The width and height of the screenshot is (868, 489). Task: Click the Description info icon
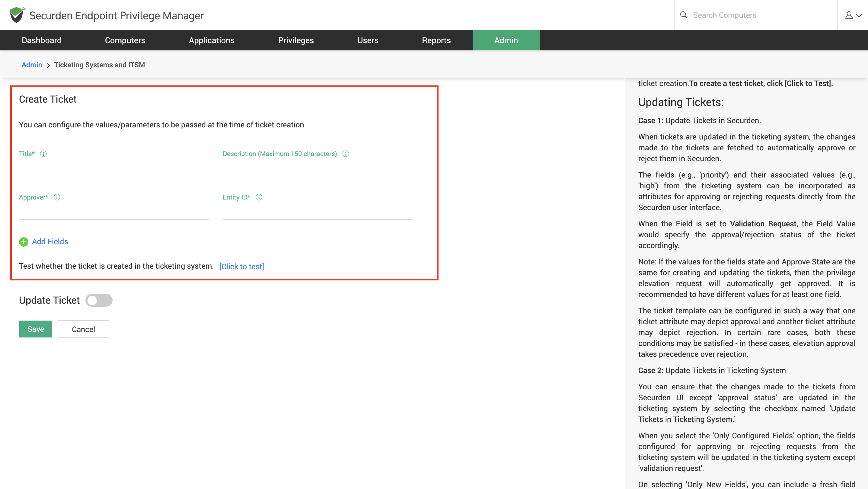pos(346,154)
